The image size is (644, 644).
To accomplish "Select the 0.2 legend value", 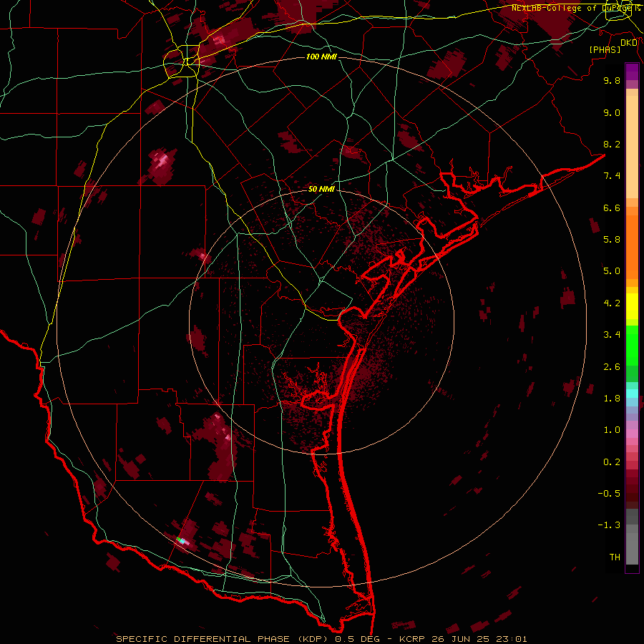I will [x=612, y=462].
